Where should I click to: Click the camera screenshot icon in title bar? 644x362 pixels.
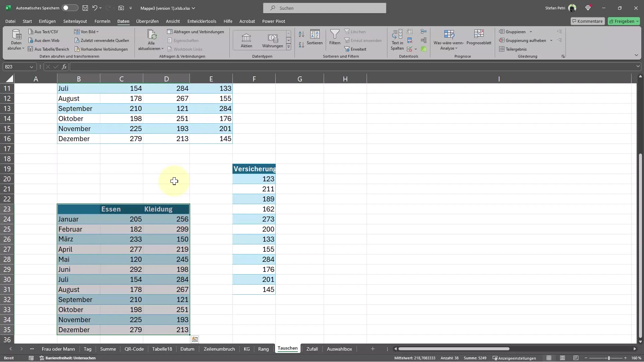click(x=121, y=8)
